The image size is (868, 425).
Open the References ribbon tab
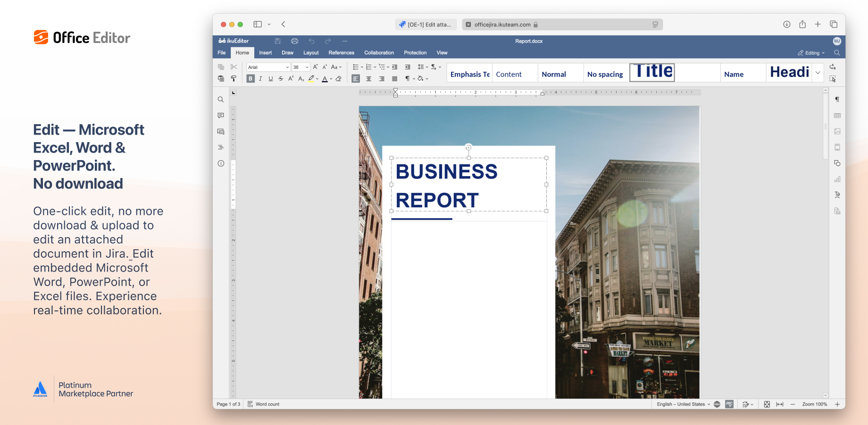point(341,52)
